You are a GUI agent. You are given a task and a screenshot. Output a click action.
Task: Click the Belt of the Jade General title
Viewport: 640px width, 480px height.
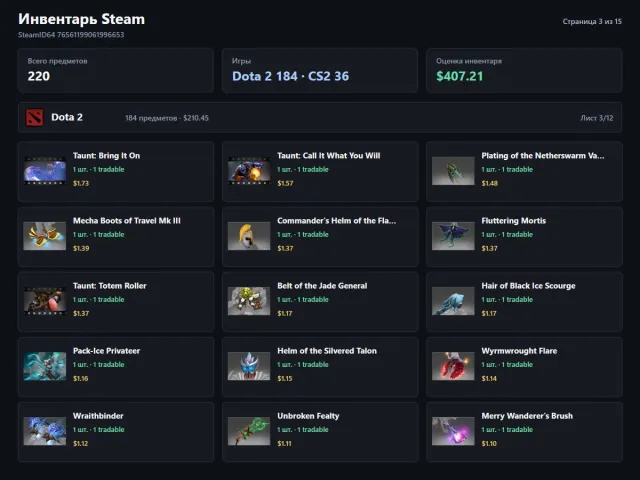click(x=322, y=286)
